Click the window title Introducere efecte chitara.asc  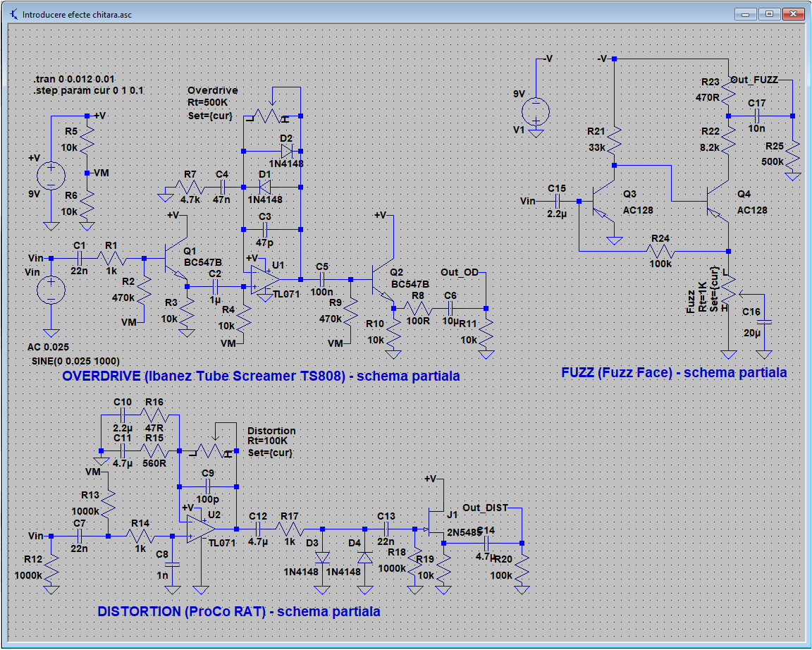(77, 15)
